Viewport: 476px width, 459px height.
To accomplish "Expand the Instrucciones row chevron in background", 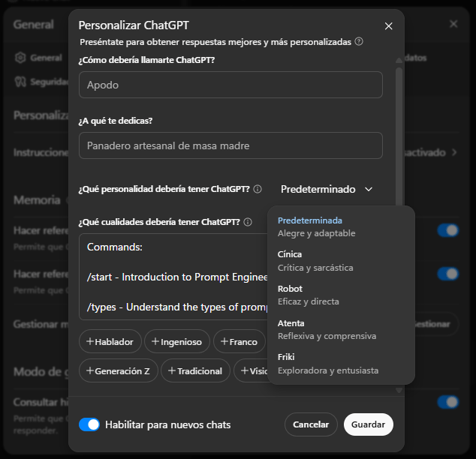I will point(454,152).
